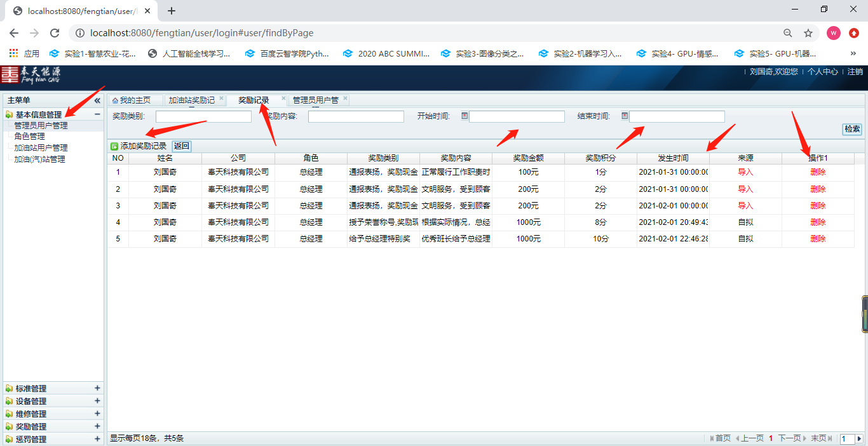Focus the 奖励类别 filter input field
This screenshot has width=868, height=446.
203,117
